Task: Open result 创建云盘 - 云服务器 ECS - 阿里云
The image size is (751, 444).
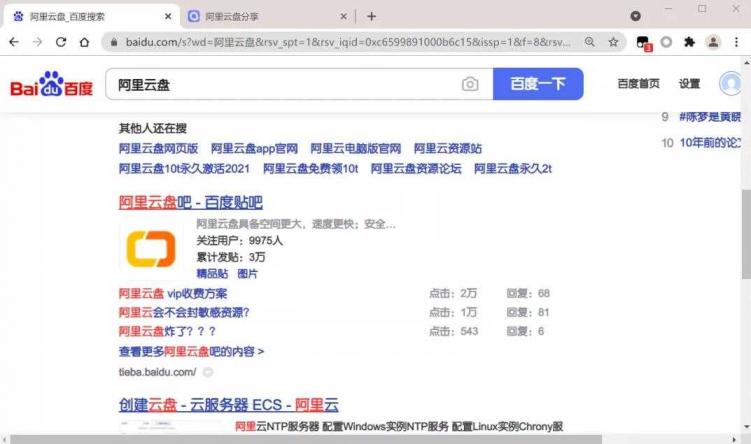Action: tap(228, 405)
